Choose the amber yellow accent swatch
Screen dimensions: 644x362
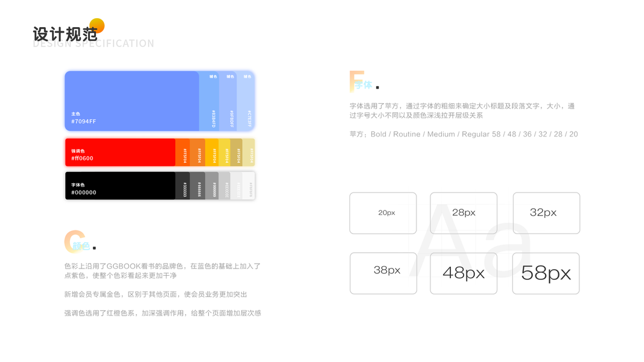(x=212, y=152)
